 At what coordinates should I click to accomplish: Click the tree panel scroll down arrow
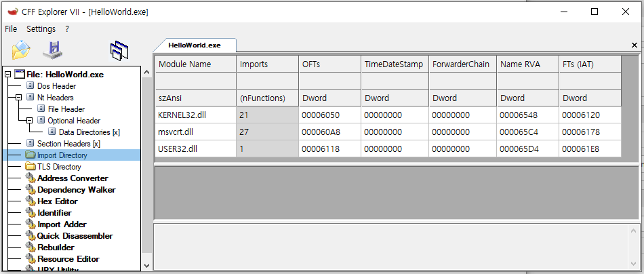147,265
